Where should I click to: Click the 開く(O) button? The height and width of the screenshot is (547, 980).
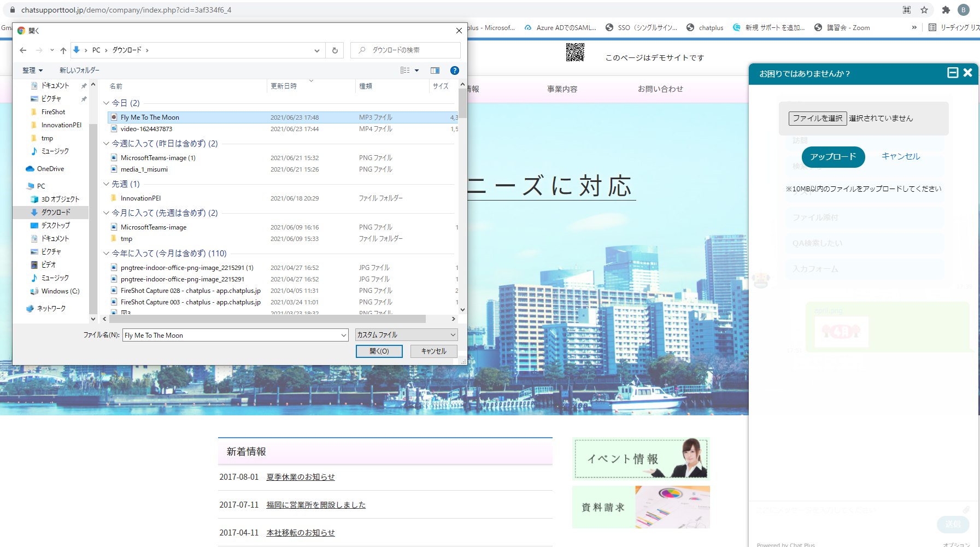pos(379,351)
